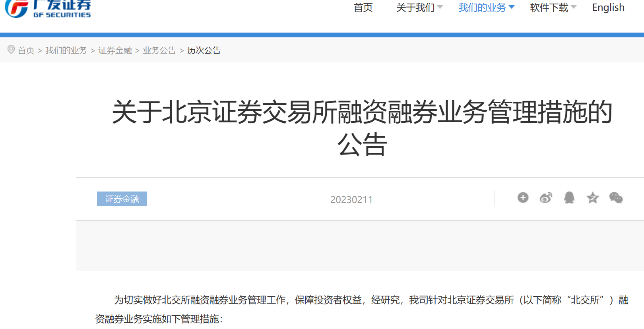644x329 pixels.
Task: Go to 证券金融 breadcrumb link
Action: 115,50
